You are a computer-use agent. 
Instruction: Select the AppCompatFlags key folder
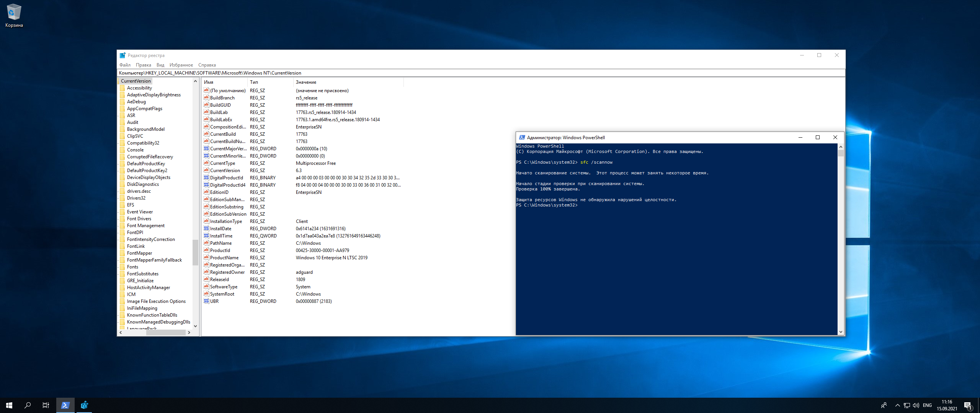(144, 109)
